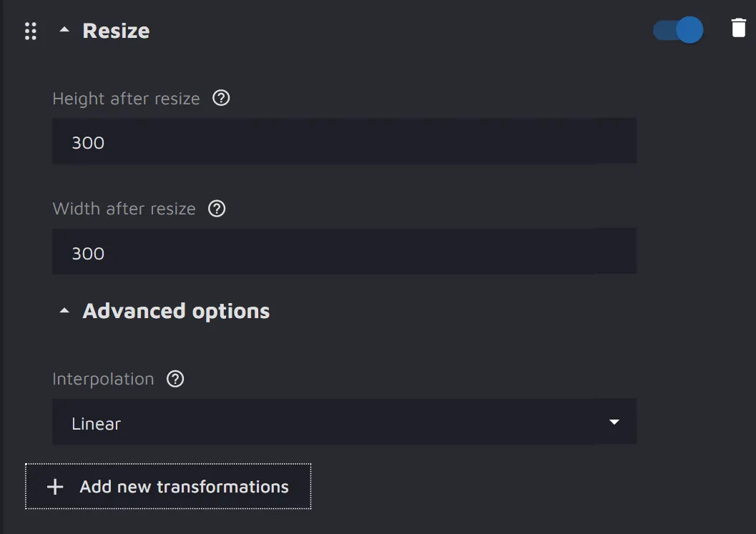Viewport: 756px width, 534px height.
Task: Open help for Width after resize
Action: (x=217, y=209)
